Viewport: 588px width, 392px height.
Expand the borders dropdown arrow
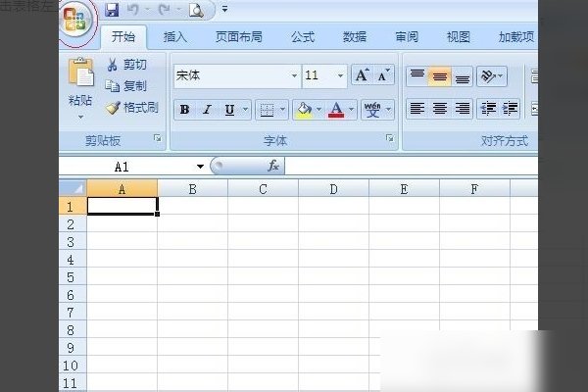(x=283, y=110)
